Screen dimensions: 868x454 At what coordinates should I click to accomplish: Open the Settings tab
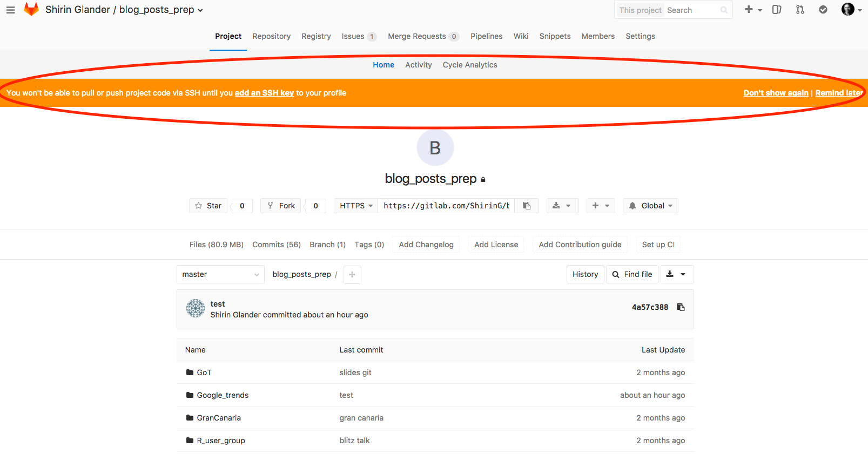(640, 36)
